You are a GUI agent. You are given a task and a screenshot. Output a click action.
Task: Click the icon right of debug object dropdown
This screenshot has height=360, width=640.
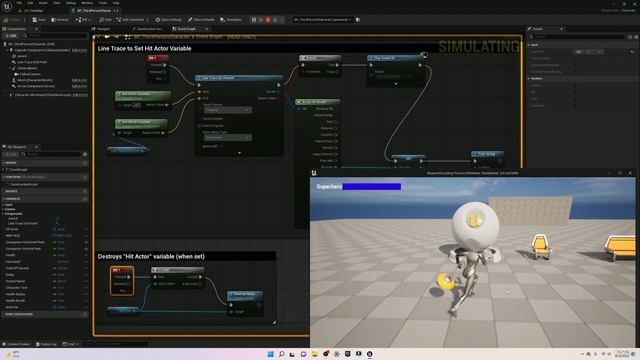point(358,20)
